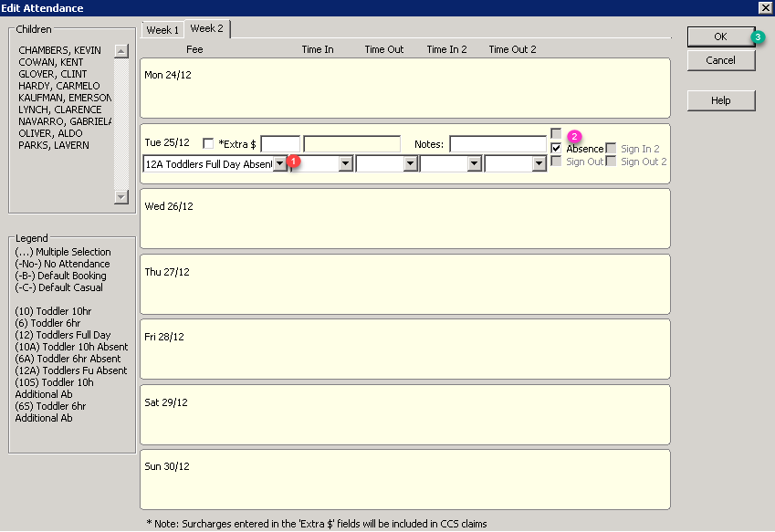Open the first Time In dropdown for Tue 25/12

(x=345, y=162)
